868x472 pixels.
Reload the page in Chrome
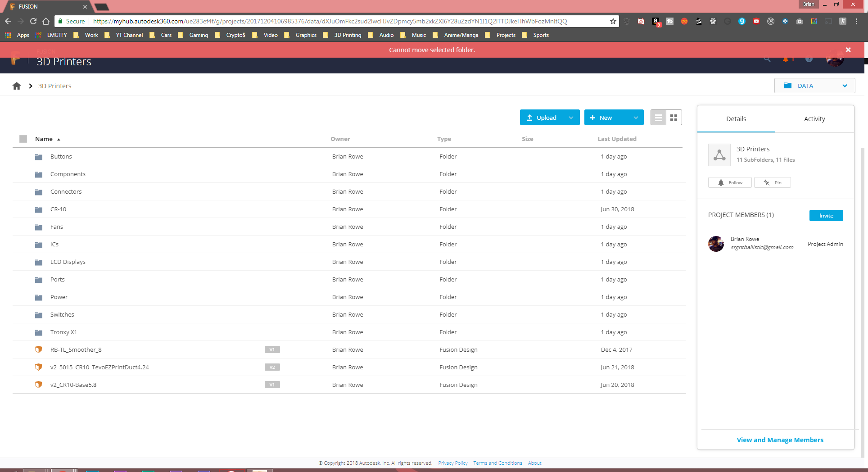pos(33,21)
